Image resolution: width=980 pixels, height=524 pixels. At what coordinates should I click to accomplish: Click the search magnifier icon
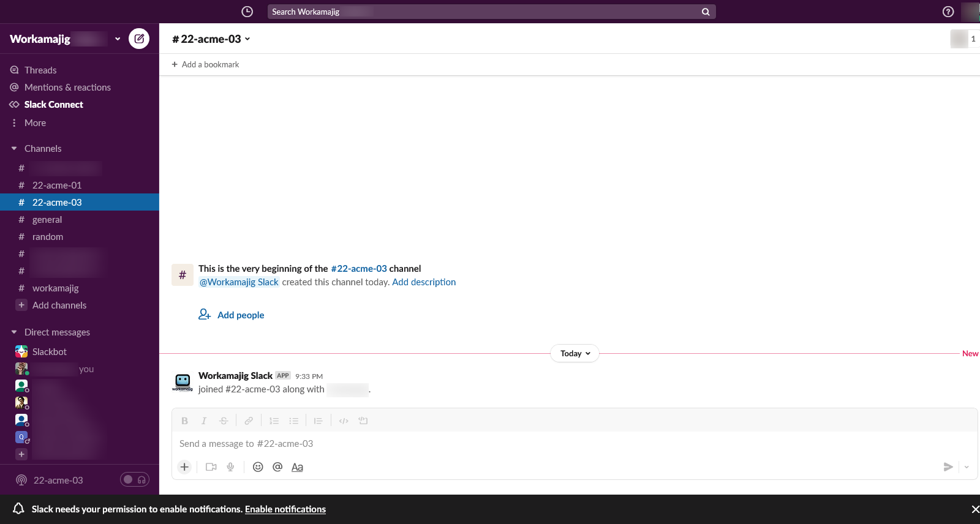click(x=706, y=12)
